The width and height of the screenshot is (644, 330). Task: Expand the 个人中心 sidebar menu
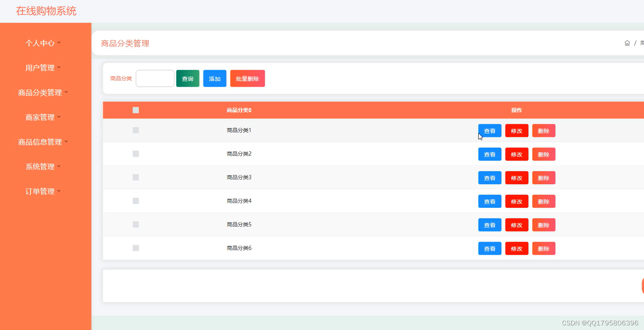coord(43,43)
